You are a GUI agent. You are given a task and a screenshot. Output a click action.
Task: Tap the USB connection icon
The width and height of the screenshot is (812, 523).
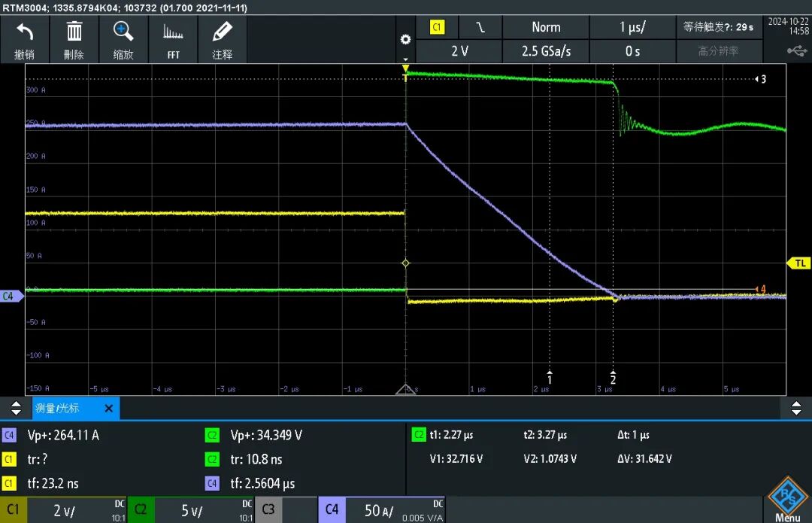pos(797,51)
